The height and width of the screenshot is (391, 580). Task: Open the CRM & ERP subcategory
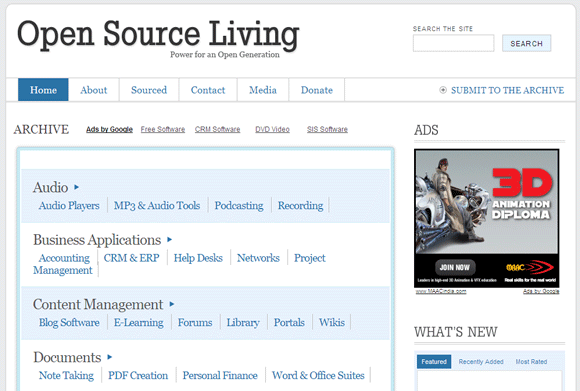click(x=131, y=258)
